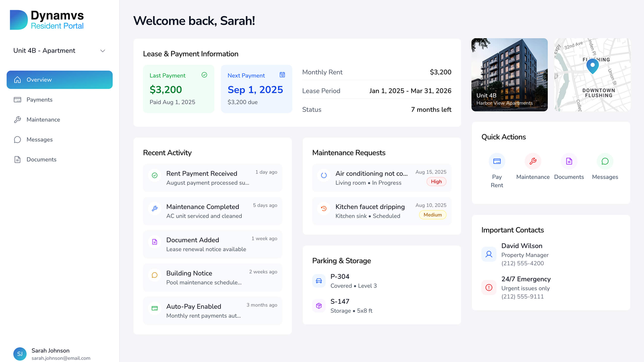This screenshot has height=362, width=644.
Task: Open the Messages quick action icon
Action: click(605, 161)
